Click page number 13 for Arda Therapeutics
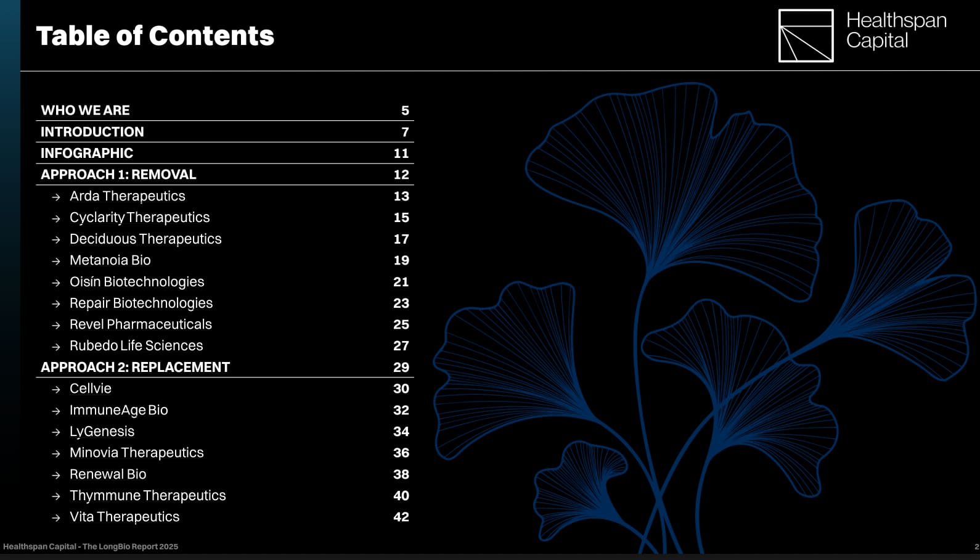Image resolution: width=980 pixels, height=560 pixels. click(401, 196)
